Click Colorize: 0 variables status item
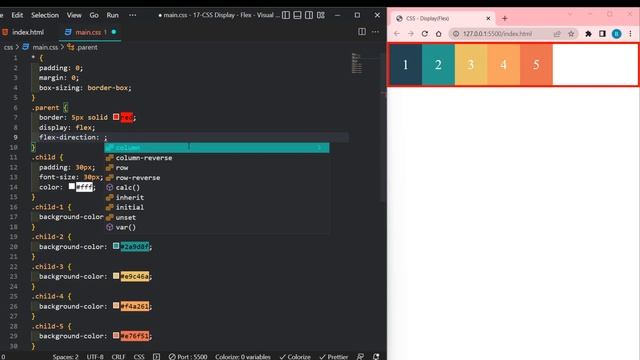This screenshot has height=360, width=640. pyautogui.click(x=242, y=357)
